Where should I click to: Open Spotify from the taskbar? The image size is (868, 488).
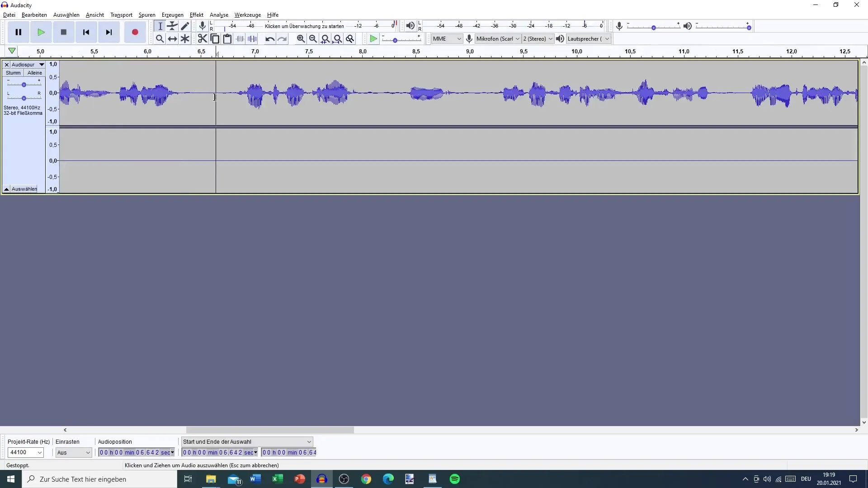click(455, 479)
